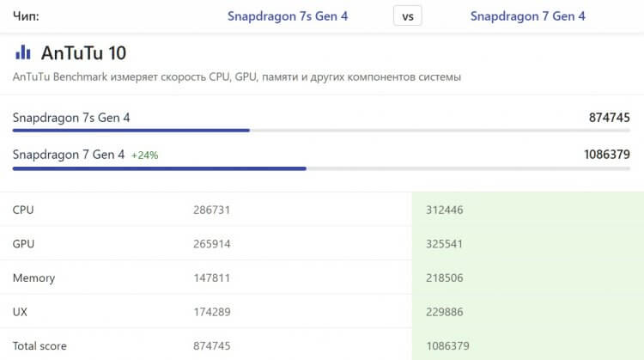Click GPU value 265914
This screenshot has width=644, height=360.
[211, 244]
